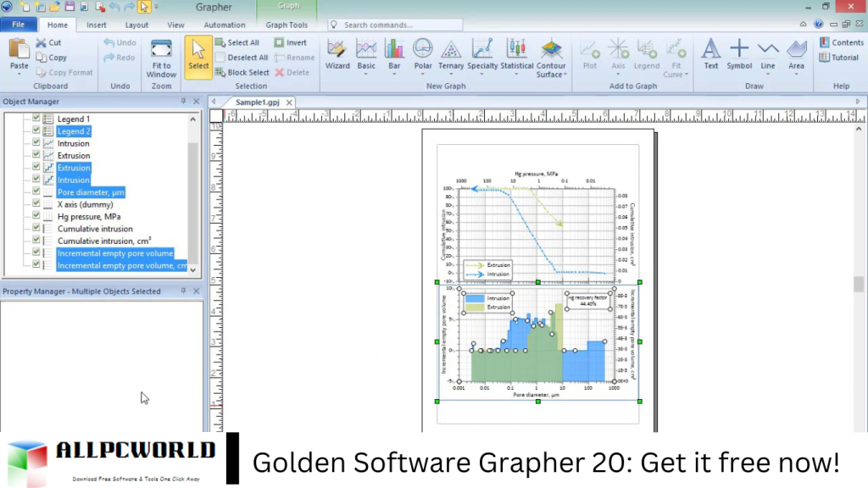Click the Undo button
This screenshot has width=868, height=488.
click(x=120, y=42)
